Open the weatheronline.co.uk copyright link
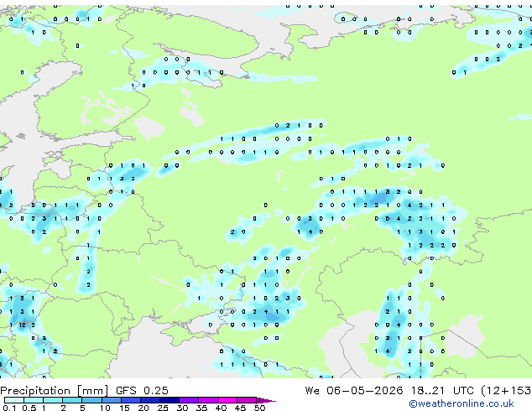The width and height of the screenshot is (532, 411). [x=461, y=403]
